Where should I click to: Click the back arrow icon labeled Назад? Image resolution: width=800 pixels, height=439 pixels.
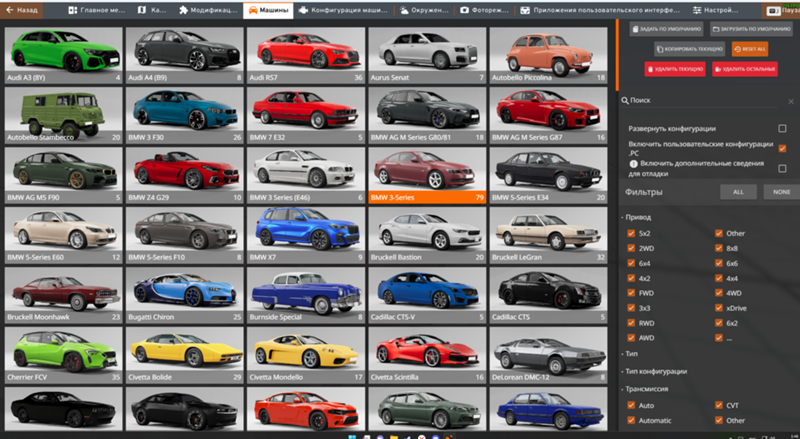9,10
